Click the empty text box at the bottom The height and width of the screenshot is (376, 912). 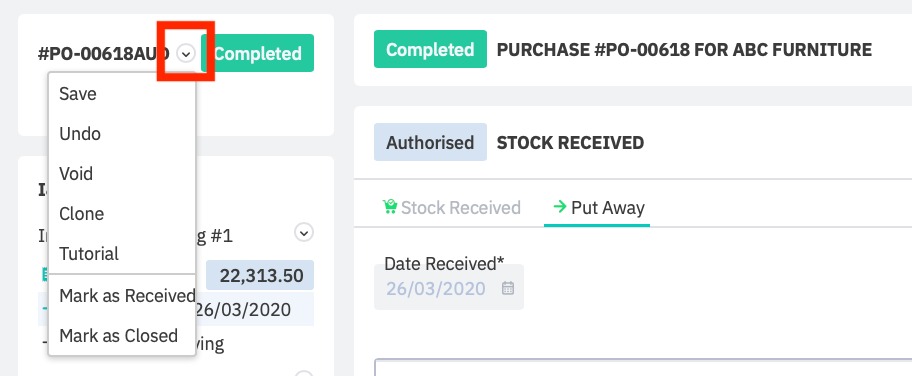coord(643,368)
